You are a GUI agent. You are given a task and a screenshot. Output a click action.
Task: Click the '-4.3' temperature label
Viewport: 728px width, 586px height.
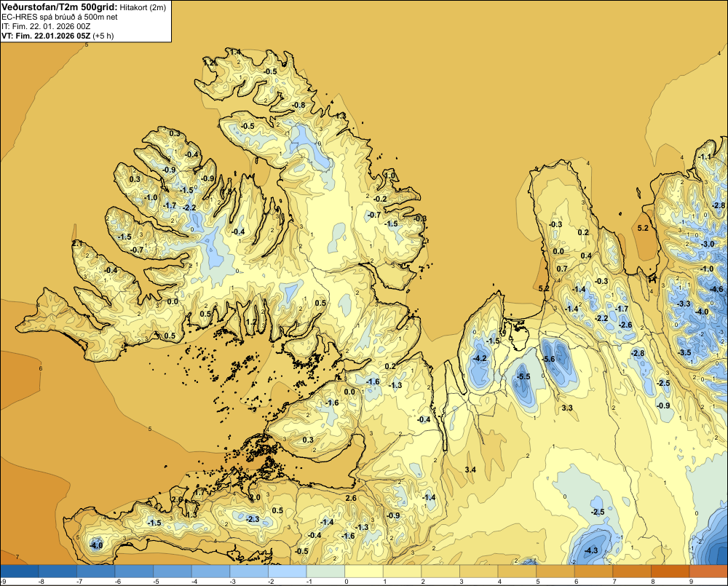point(591,550)
